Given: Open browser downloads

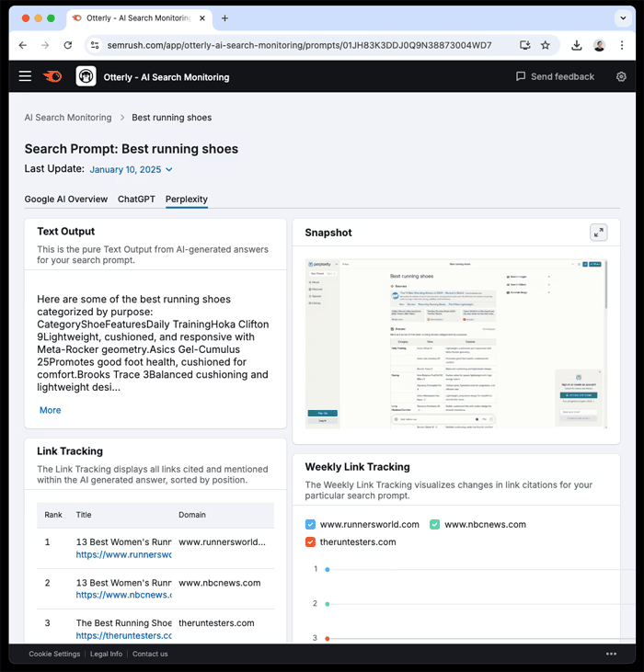Looking at the screenshot, I should (x=577, y=45).
